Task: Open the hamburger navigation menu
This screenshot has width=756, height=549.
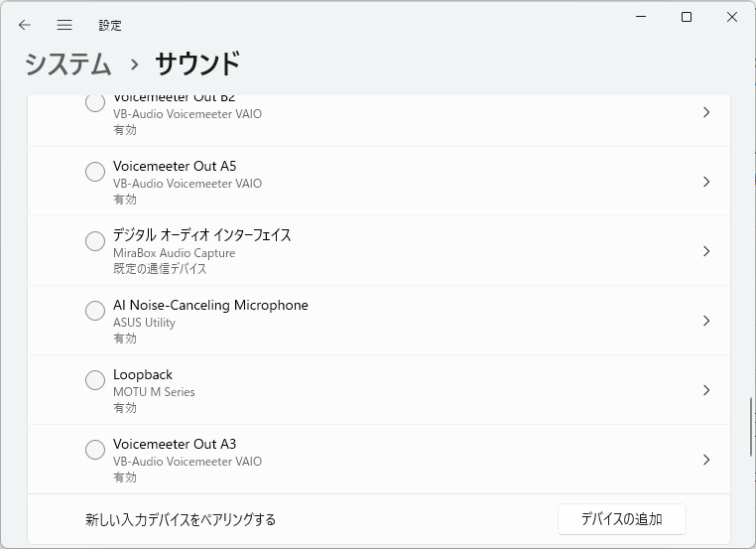Action: [x=64, y=25]
